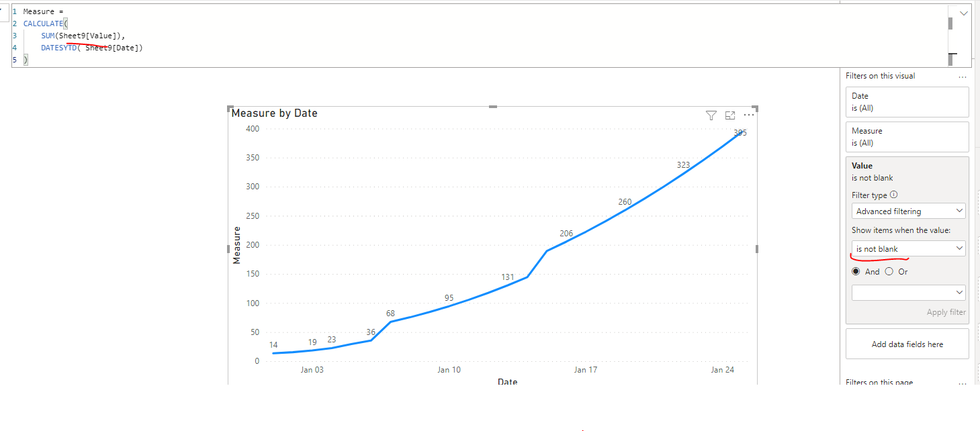Click the top-center resize handle of the chart
Screen dimensions: 980x431
493,107
